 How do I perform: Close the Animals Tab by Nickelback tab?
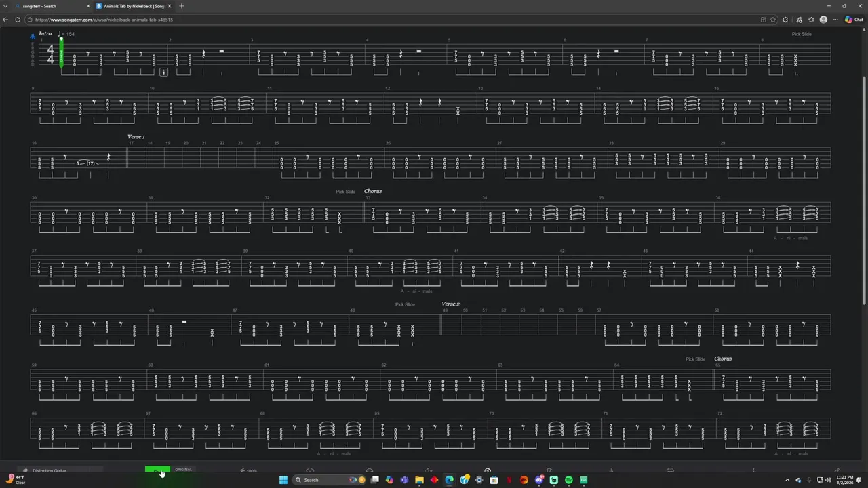[x=170, y=6]
